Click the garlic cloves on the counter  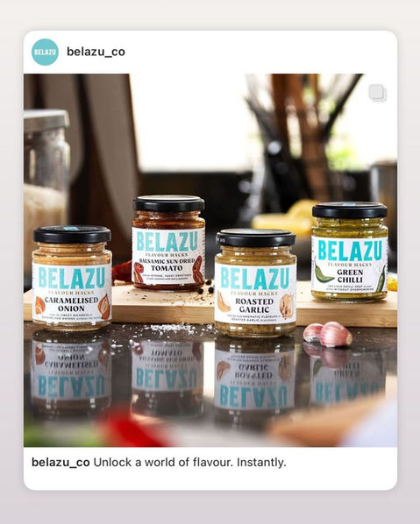(327, 334)
